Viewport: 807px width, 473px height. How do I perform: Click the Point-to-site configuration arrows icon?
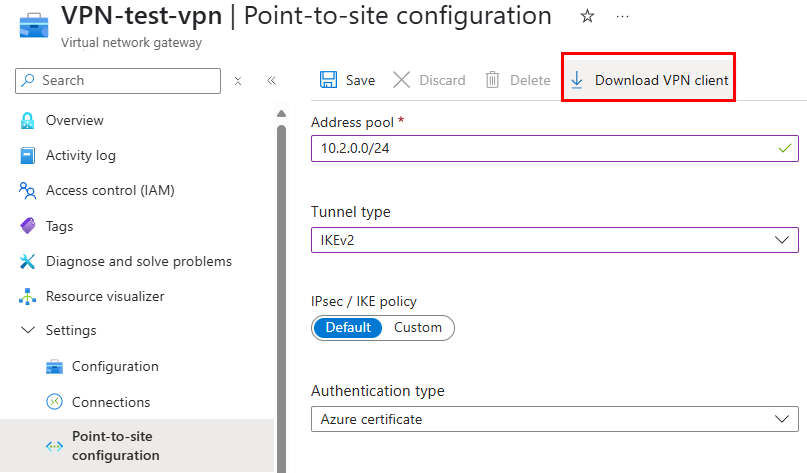point(54,446)
